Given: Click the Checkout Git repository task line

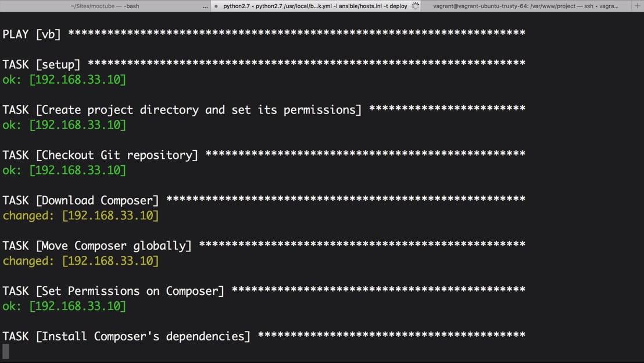Looking at the screenshot, I should coord(100,155).
